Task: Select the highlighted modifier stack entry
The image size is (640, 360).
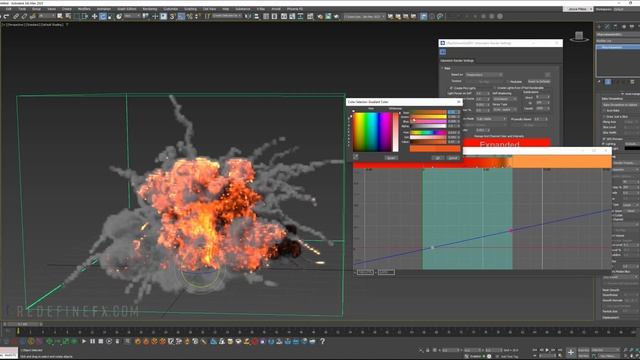Action: point(618,47)
